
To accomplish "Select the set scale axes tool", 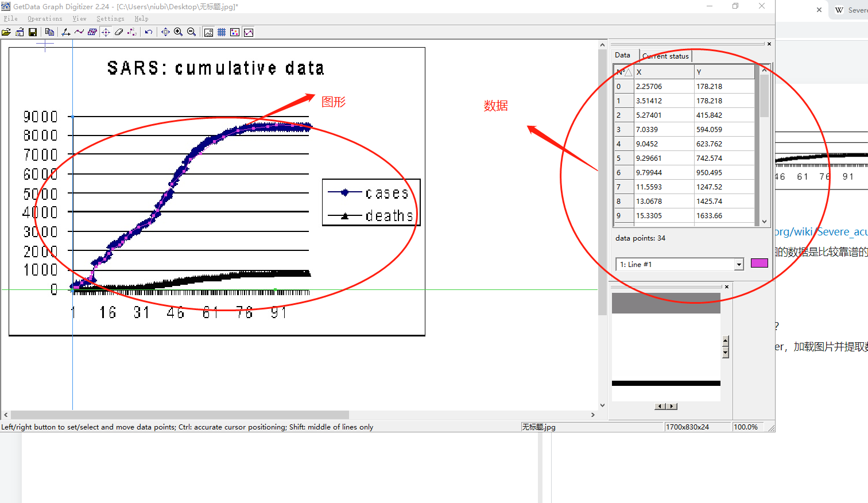I will 66,32.
